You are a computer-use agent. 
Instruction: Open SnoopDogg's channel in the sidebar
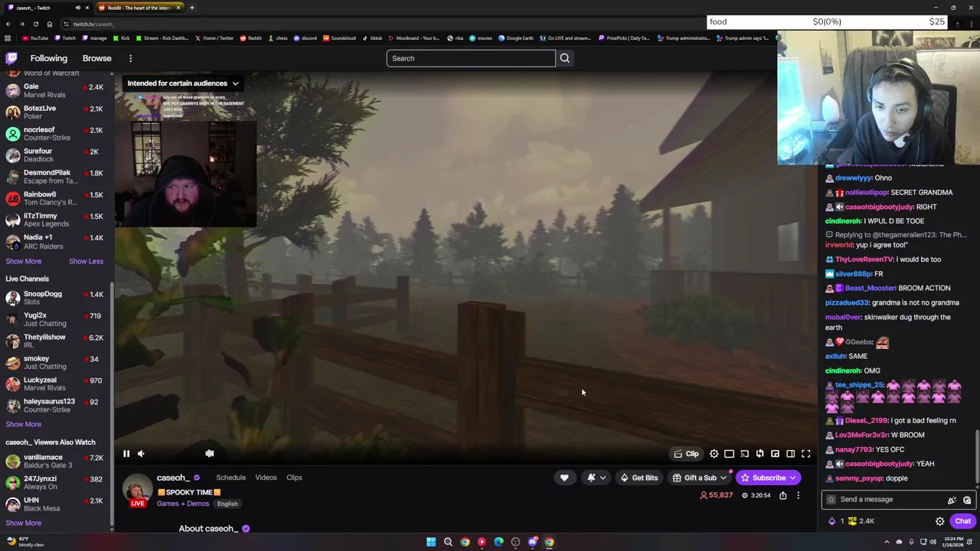[54, 298]
